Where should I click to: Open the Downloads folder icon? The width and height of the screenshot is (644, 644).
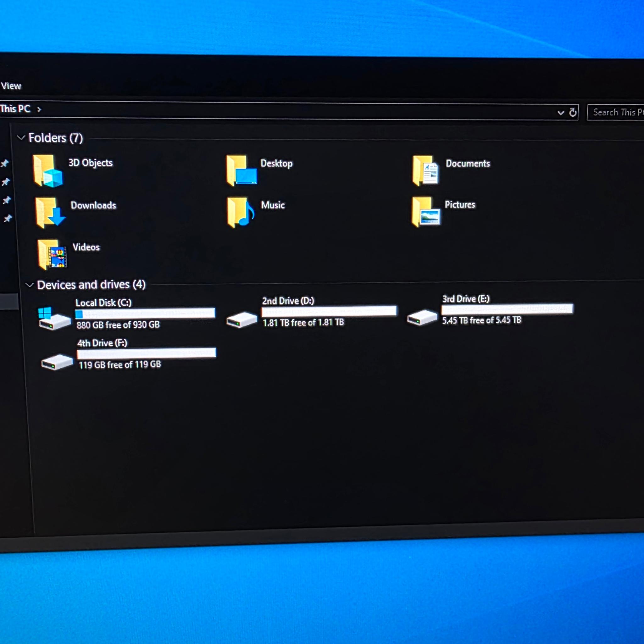point(50,213)
